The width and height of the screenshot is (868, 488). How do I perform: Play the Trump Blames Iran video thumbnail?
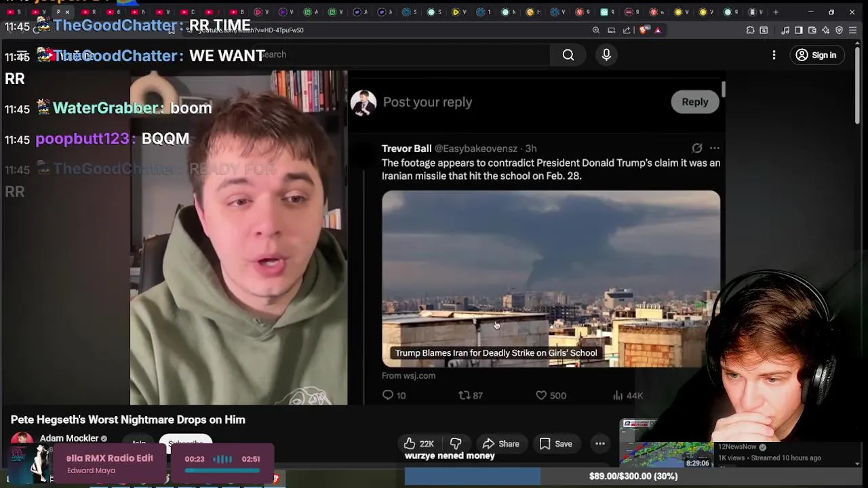551,279
